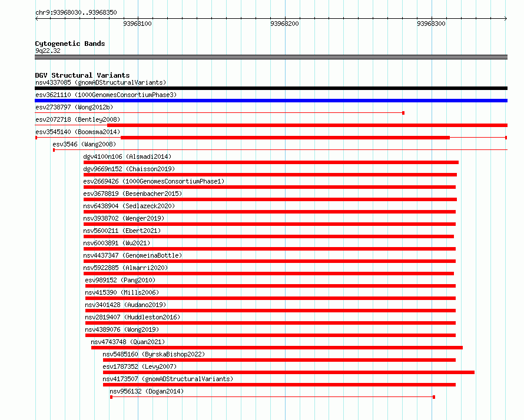Click the red bar under nsv5485160
This screenshot has height=420, width=524.
280,360
